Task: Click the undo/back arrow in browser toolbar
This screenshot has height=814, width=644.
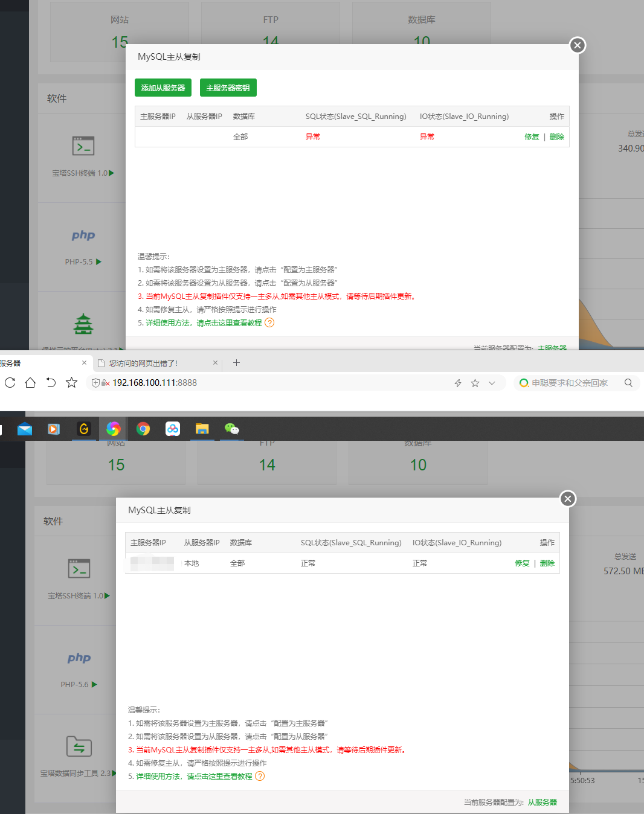Action: pos(51,383)
